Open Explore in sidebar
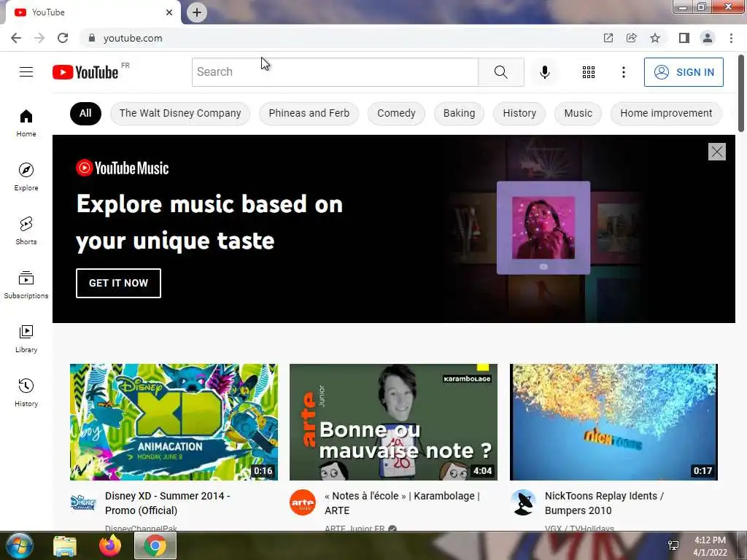Screen dimensions: 747x560 pos(26,177)
